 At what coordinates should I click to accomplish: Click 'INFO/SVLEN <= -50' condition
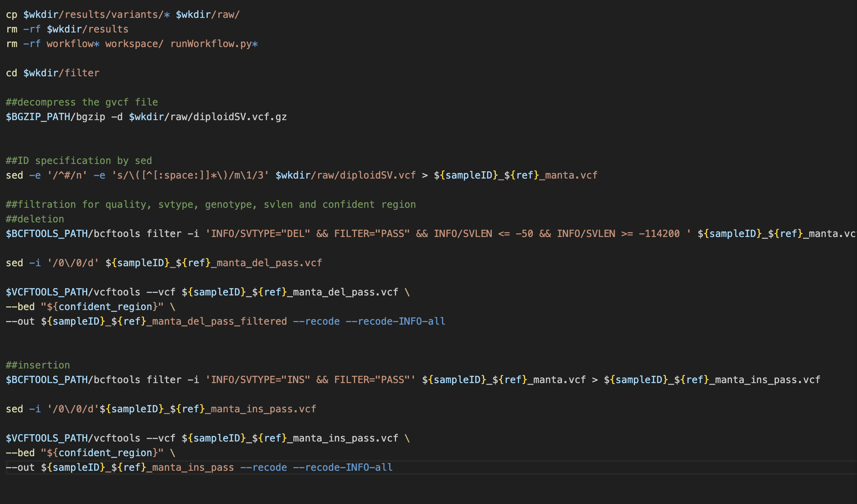coord(483,234)
